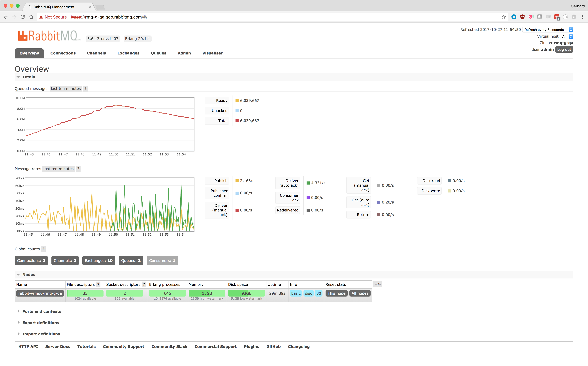Open the uBlock shield extension icon
This screenshot has height=366, width=588.
[x=522, y=17]
